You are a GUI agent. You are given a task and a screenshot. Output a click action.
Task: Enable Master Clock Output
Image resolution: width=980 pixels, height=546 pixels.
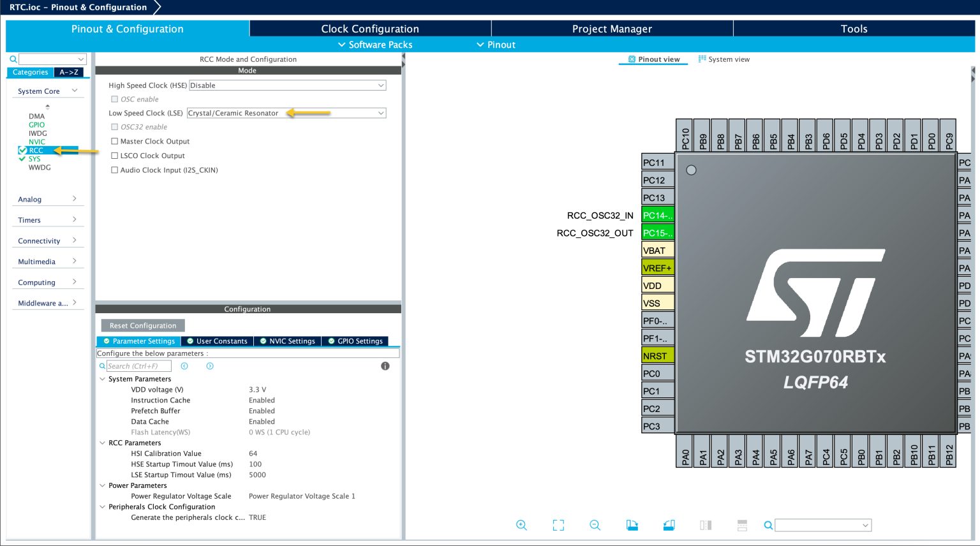[115, 141]
